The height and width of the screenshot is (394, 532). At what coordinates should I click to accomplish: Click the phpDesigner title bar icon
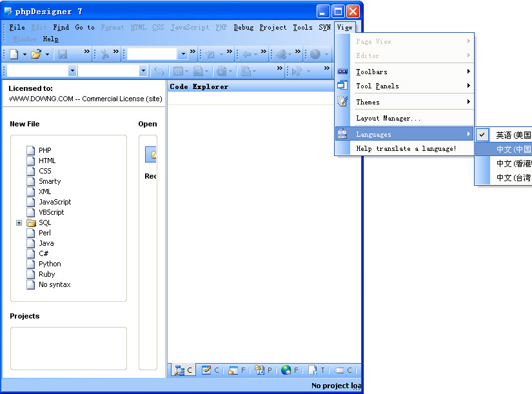8,11
